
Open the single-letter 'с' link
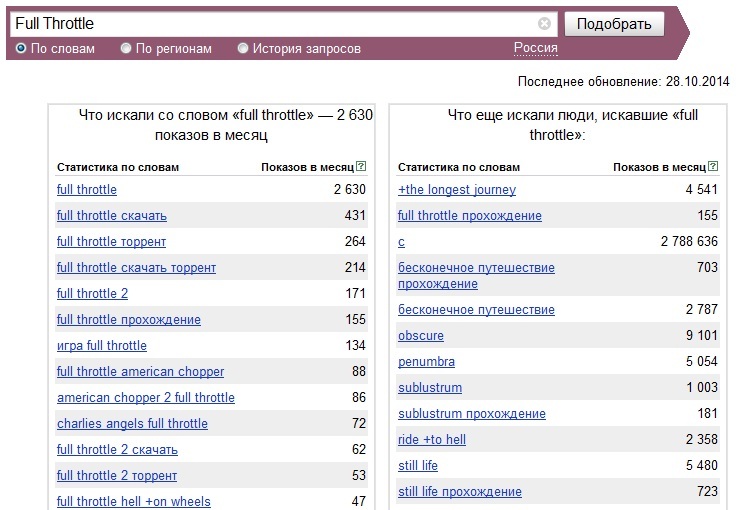click(401, 242)
